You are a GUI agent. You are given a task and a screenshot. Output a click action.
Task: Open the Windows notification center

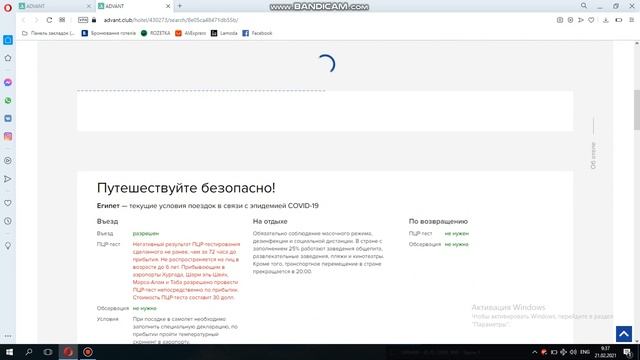(627, 352)
